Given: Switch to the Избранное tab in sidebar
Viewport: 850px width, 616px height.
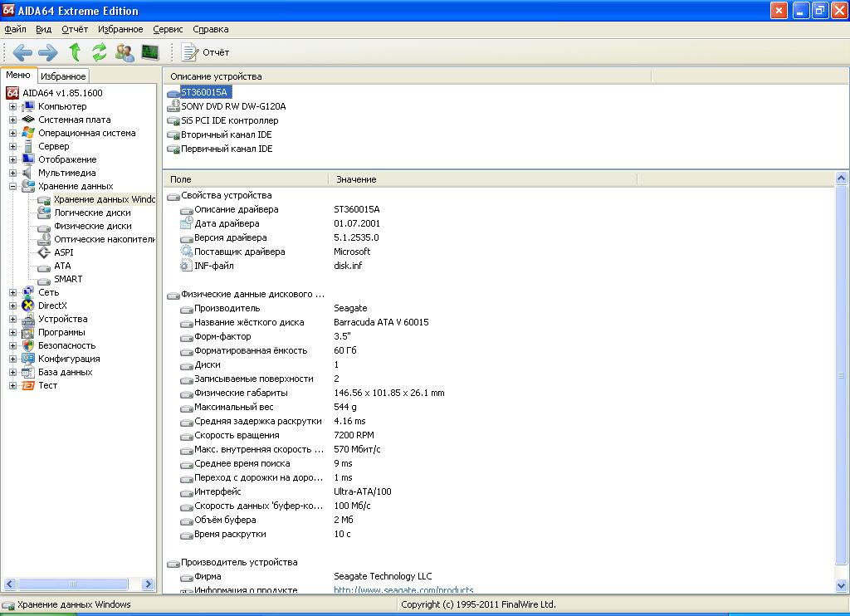Looking at the screenshot, I should (63, 76).
